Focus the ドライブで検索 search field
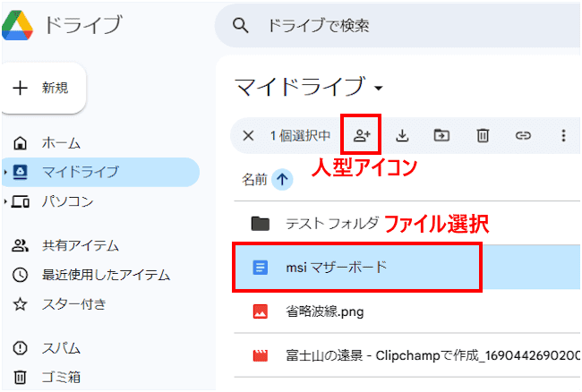Image resolution: width=582 pixels, height=392 pixels. pyautogui.click(x=399, y=26)
